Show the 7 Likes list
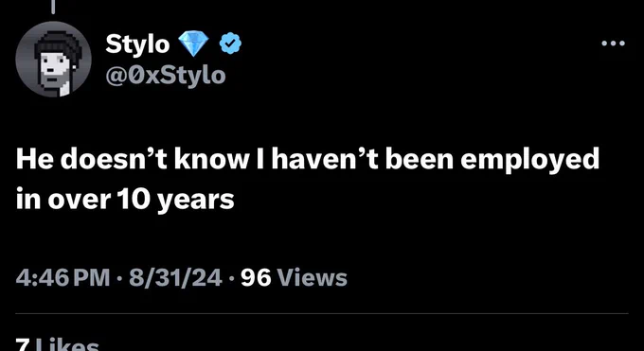The height and width of the screenshot is (351, 644). click(x=57, y=344)
